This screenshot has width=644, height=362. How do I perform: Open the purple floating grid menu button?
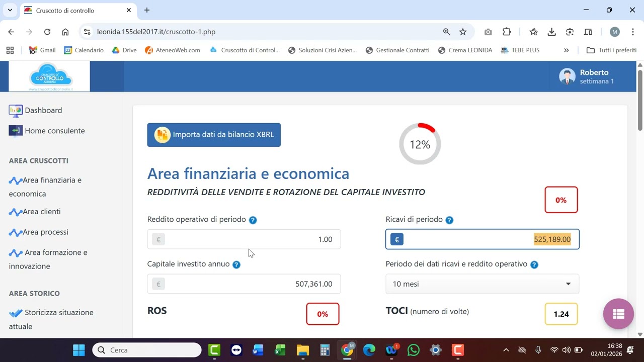tap(618, 314)
